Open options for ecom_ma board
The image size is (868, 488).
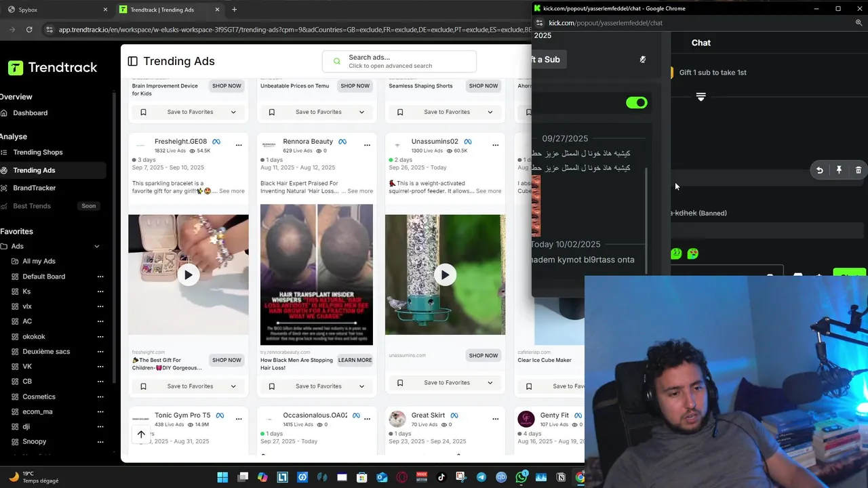[x=100, y=411]
